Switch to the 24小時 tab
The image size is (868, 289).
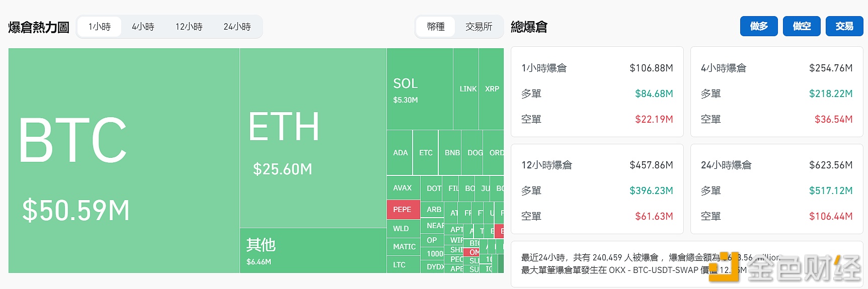(x=237, y=27)
